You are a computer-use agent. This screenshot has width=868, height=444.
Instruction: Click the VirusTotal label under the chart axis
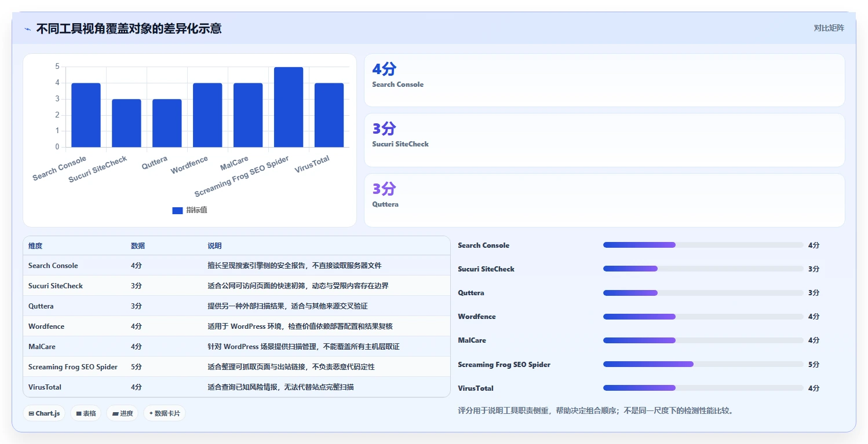coord(312,164)
